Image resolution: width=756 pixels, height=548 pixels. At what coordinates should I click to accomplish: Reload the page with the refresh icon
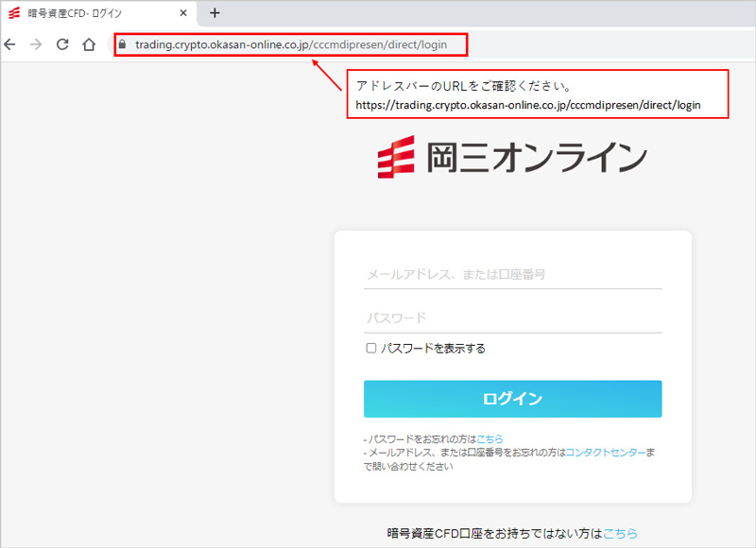coord(62,44)
